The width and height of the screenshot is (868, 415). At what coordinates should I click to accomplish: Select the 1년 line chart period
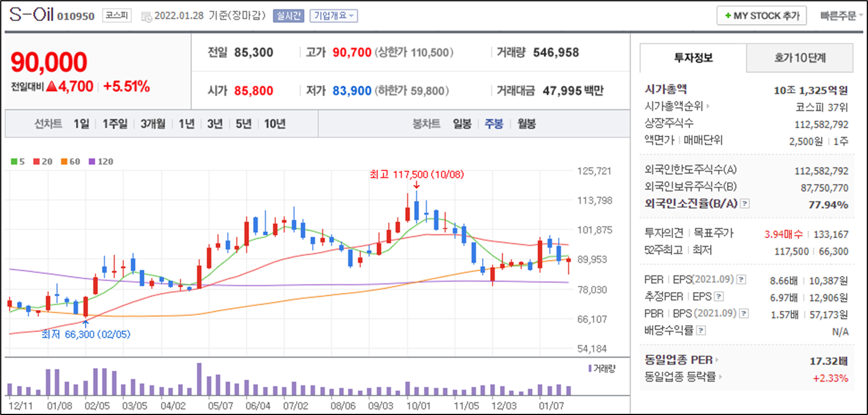click(x=186, y=124)
